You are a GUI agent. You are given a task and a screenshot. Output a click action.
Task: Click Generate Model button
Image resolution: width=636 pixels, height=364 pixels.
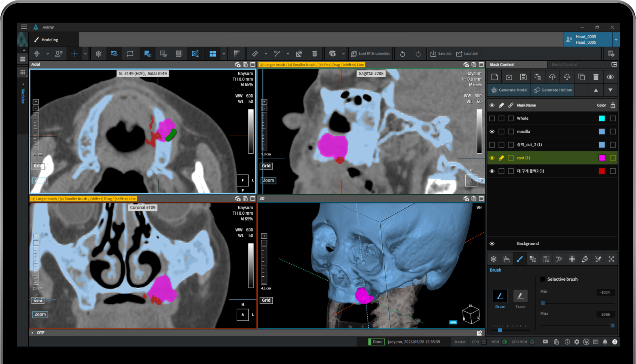[509, 90]
